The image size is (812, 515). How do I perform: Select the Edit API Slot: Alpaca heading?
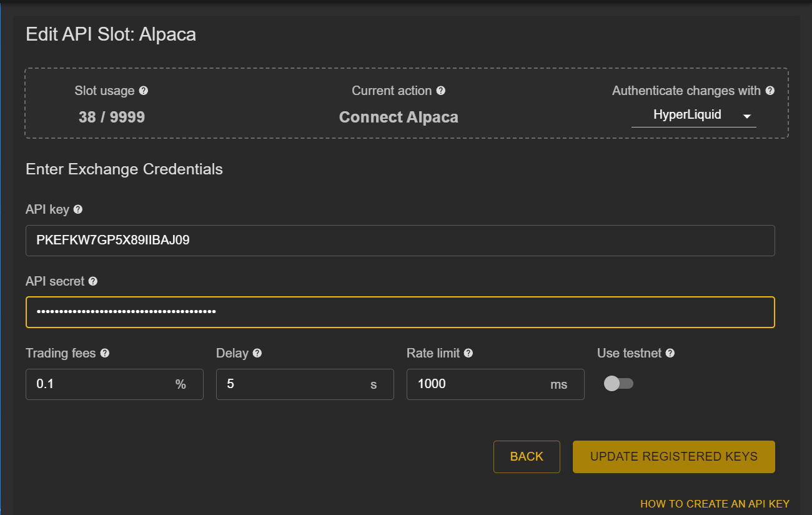coord(111,34)
